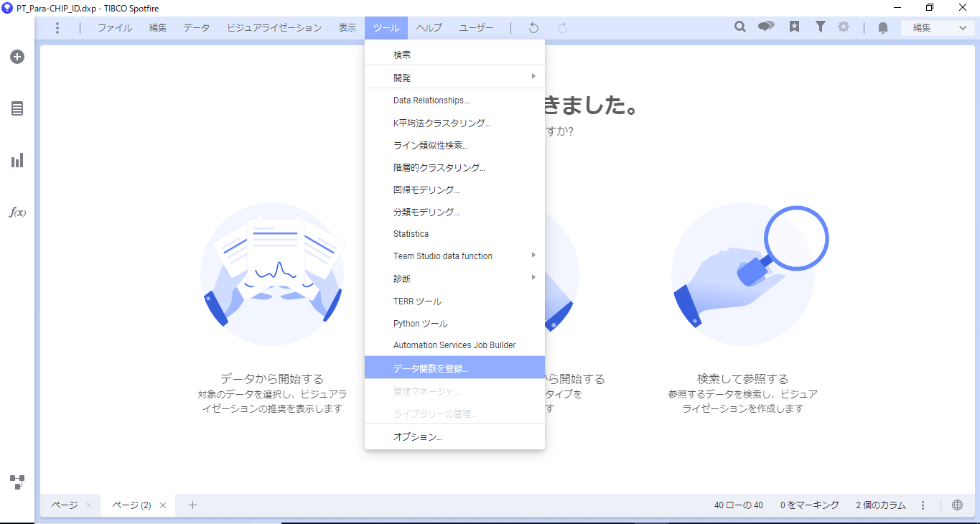Expand the Team Studio data function submenu
This screenshot has height=524, width=980.
[454, 256]
